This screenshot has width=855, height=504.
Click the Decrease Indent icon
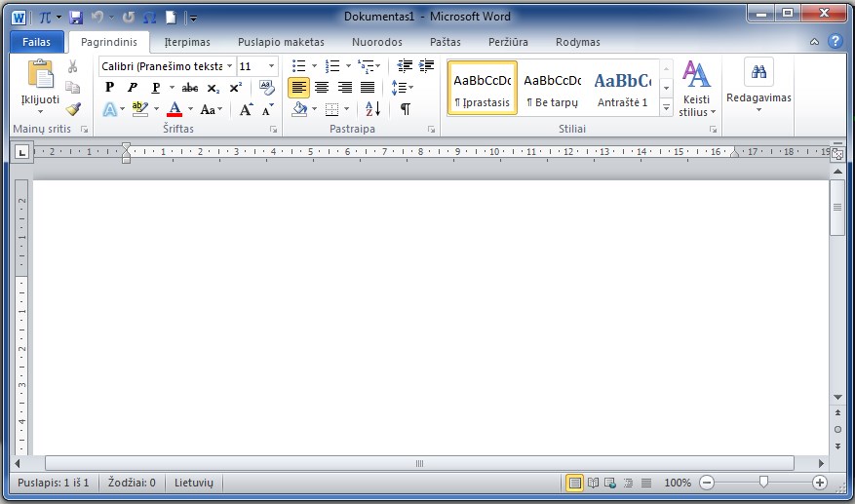(405, 66)
